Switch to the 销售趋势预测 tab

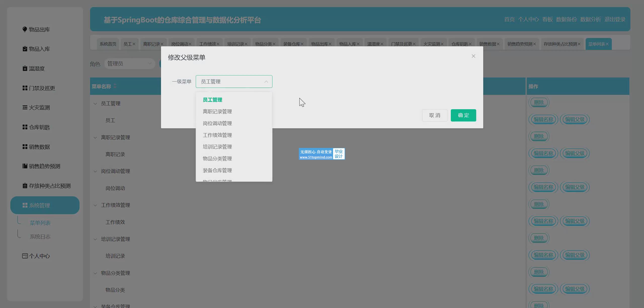click(519, 44)
